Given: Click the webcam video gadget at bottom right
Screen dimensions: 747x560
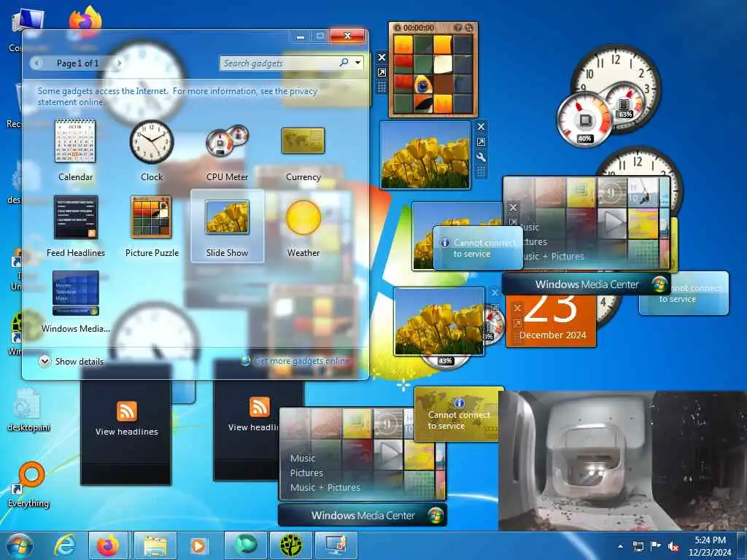Looking at the screenshot, I should (x=622, y=461).
